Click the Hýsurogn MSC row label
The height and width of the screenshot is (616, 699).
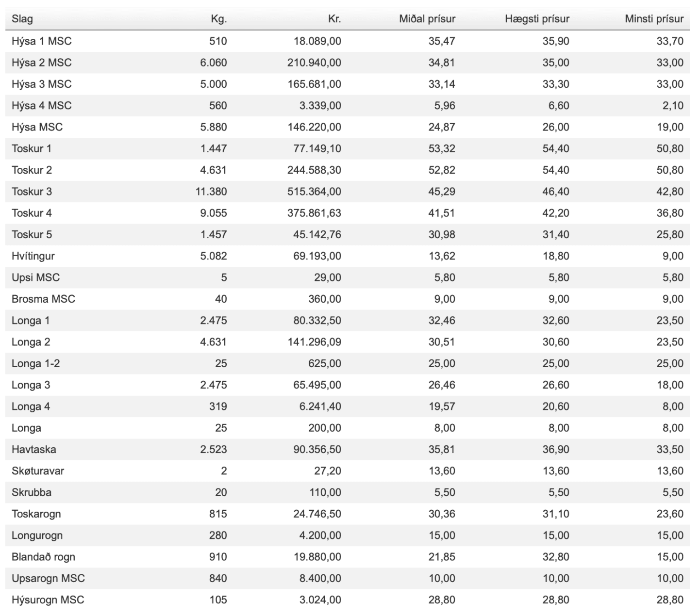(48, 600)
